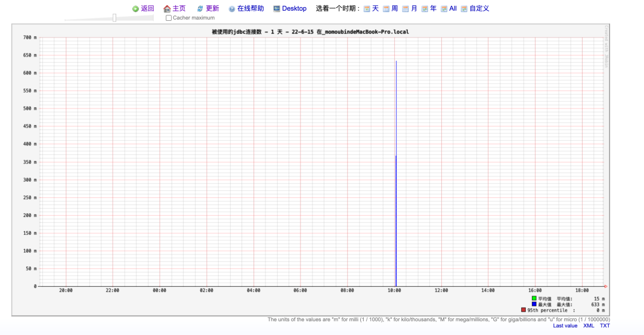Screen dimensions: 644x335
Task: Click the graph zoom slider handle
Action: tap(114, 18)
